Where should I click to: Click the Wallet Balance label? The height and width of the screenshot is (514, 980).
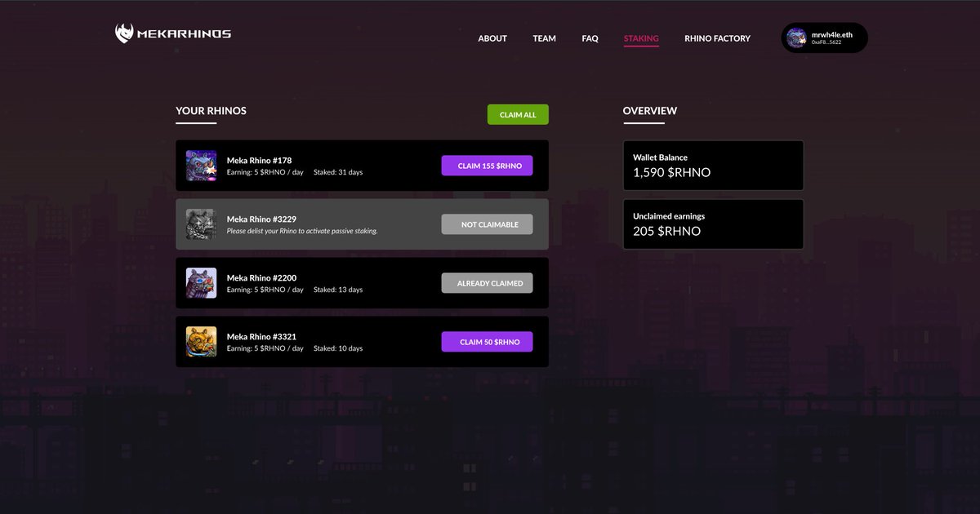pos(660,157)
